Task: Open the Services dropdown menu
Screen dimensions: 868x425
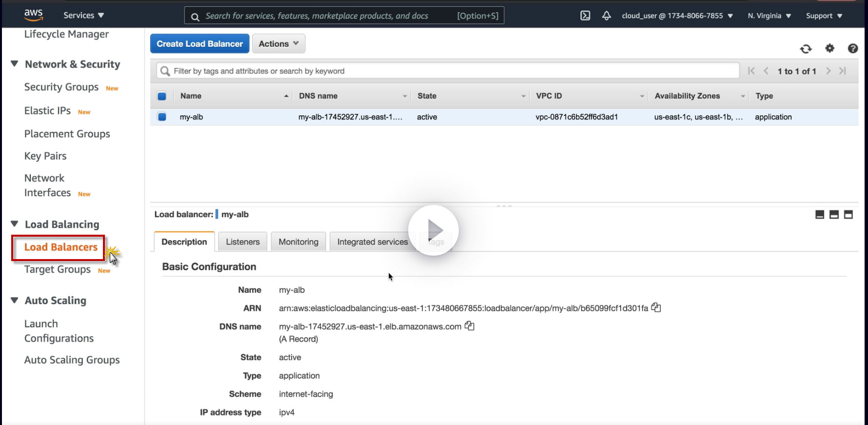Action: tap(84, 15)
